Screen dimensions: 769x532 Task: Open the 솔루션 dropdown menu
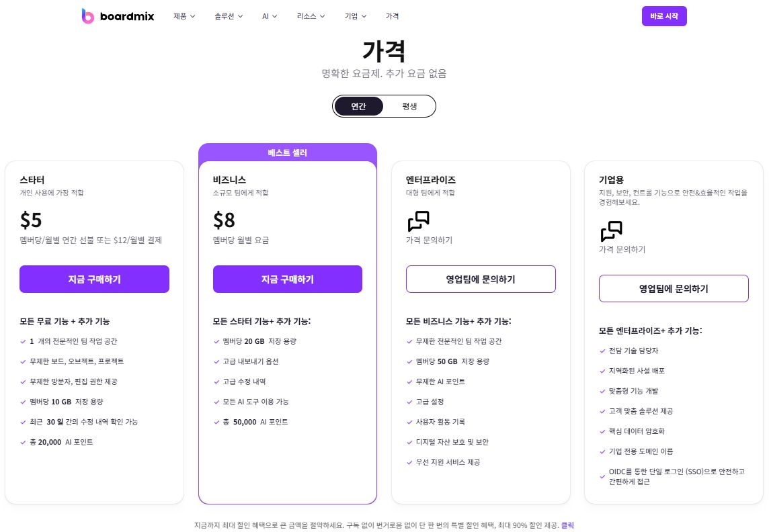coord(228,16)
